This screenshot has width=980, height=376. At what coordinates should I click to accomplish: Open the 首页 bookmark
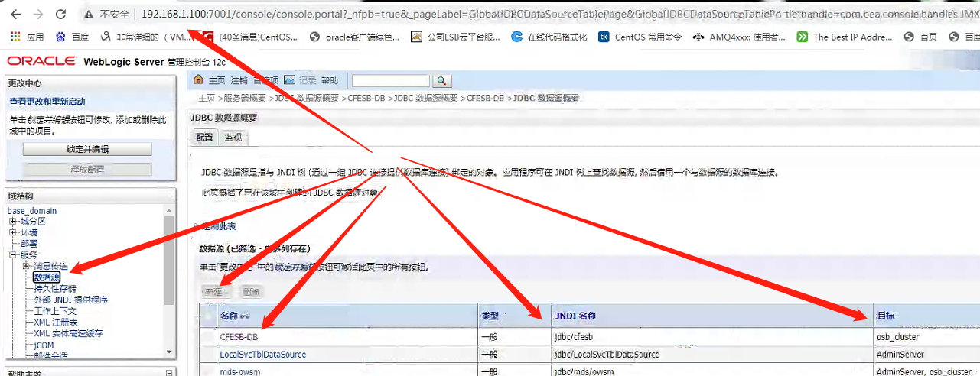tap(920, 37)
